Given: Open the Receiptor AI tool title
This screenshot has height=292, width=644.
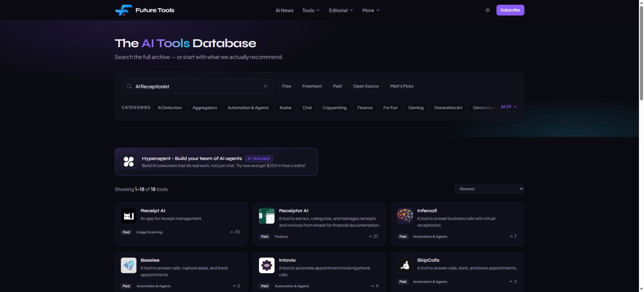Looking at the screenshot, I should click(x=294, y=211).
